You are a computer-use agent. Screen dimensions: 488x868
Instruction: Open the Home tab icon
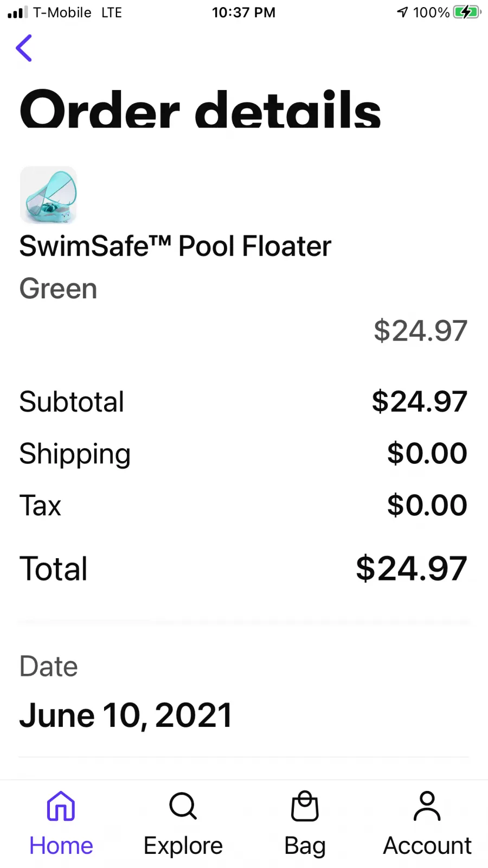61,806
